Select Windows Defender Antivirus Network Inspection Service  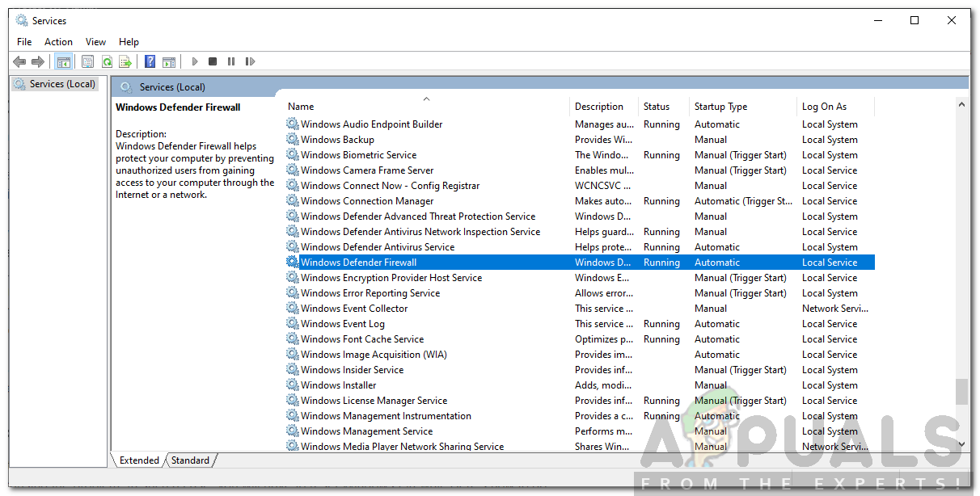pos(420,232)
